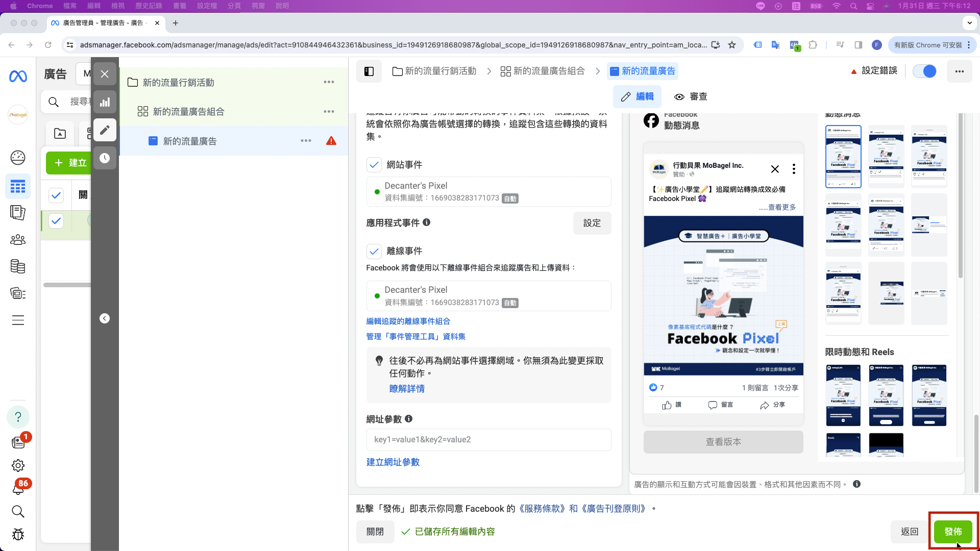
Task: Open all tools hamburger menu icon
Action: [x=18, y=320]
